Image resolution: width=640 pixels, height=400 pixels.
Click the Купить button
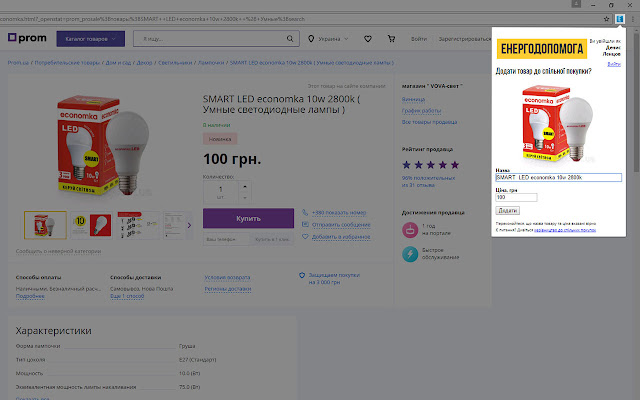[x=248, y=218]
